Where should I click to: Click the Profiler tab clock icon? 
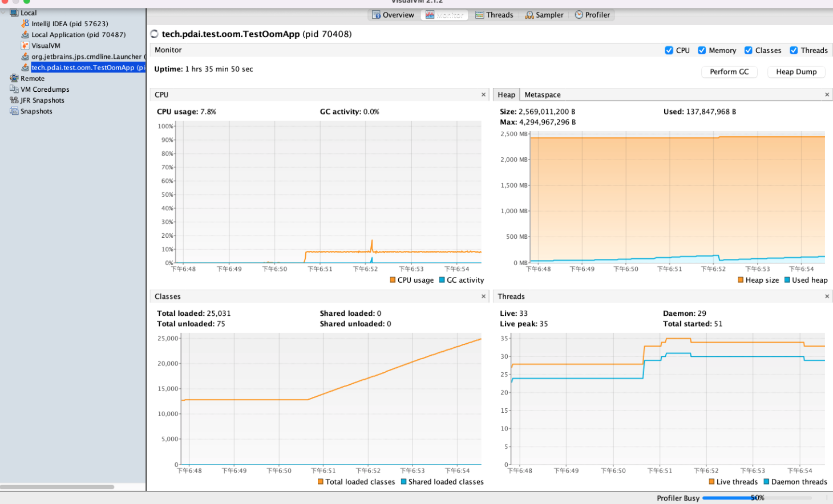pos(579,15)
